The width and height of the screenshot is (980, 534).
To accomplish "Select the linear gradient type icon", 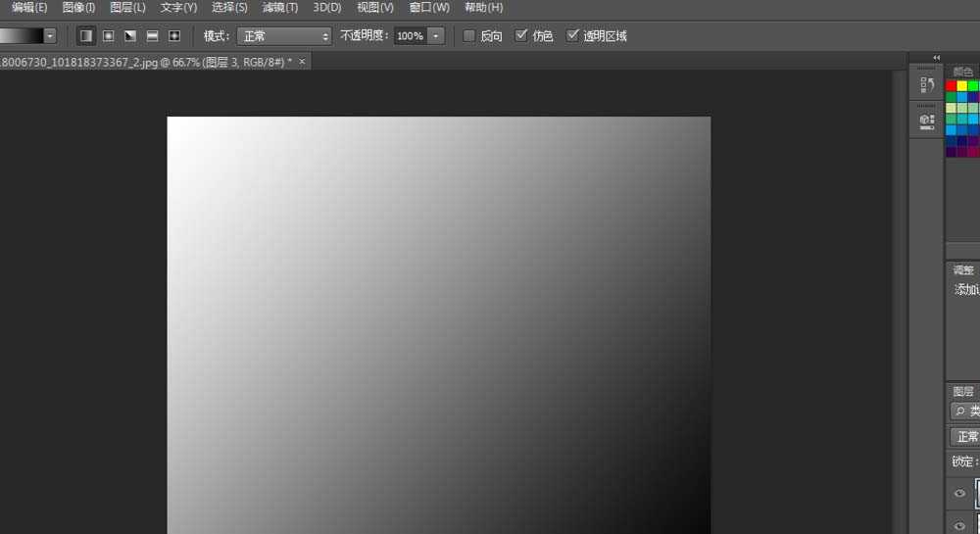I will click(86, 36).
